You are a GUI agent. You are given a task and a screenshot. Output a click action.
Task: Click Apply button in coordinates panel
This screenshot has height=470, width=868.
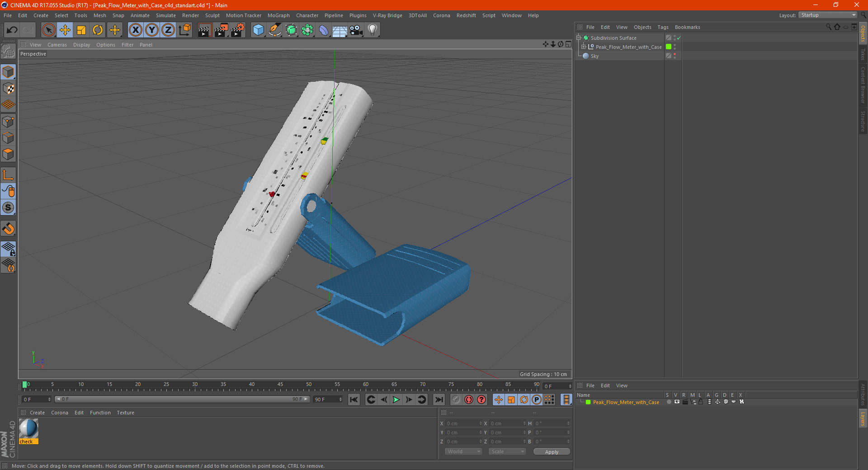(x=552, y=452)
